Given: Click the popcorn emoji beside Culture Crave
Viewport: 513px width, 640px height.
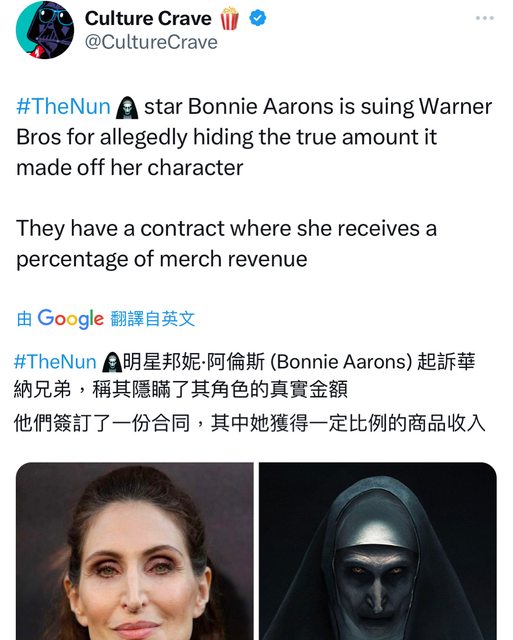Looking at the screenshot, I should pyautogui.click(x=229, y=19).
